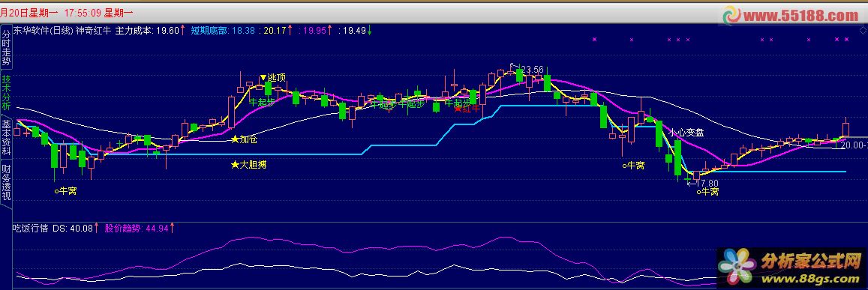Open the 分时走势 side tab

coord(5,47)
